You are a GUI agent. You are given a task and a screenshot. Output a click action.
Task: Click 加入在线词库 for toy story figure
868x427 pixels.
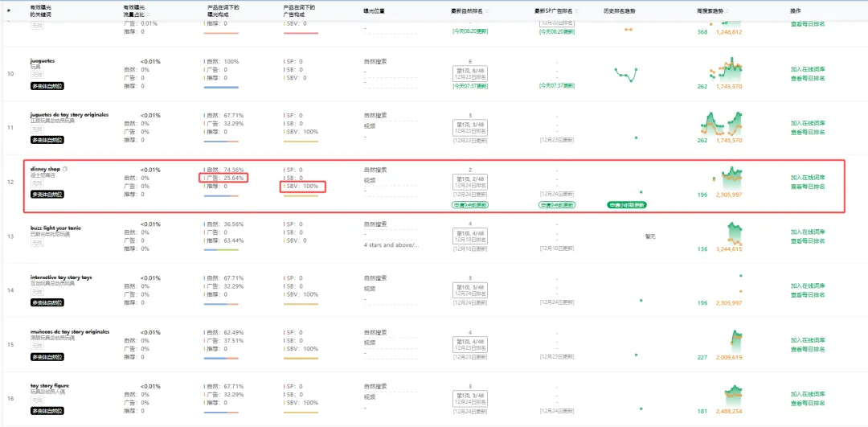[808, 394]
